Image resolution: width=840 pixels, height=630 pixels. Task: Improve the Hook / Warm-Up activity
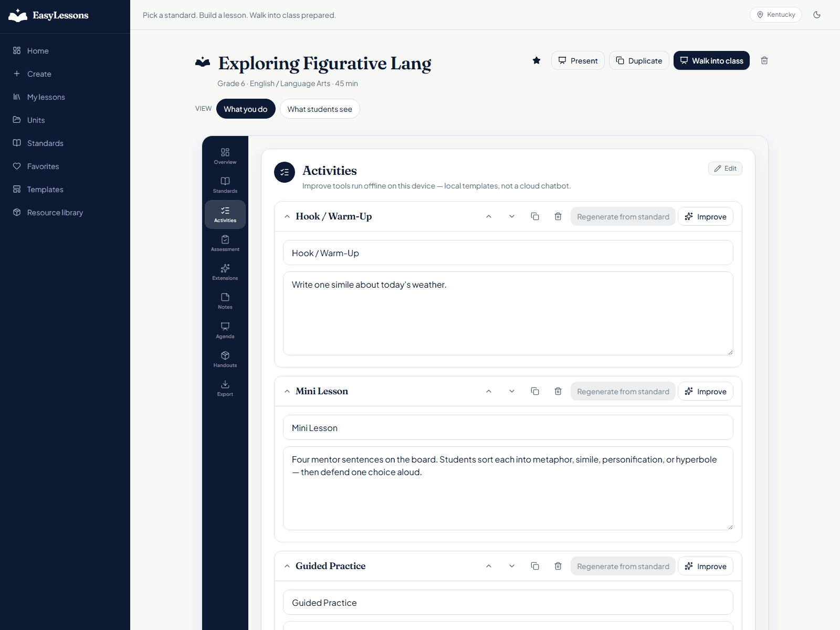706,216
